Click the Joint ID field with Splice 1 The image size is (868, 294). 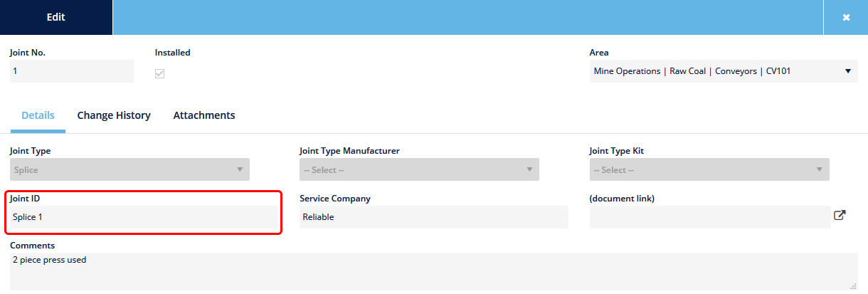144,217
